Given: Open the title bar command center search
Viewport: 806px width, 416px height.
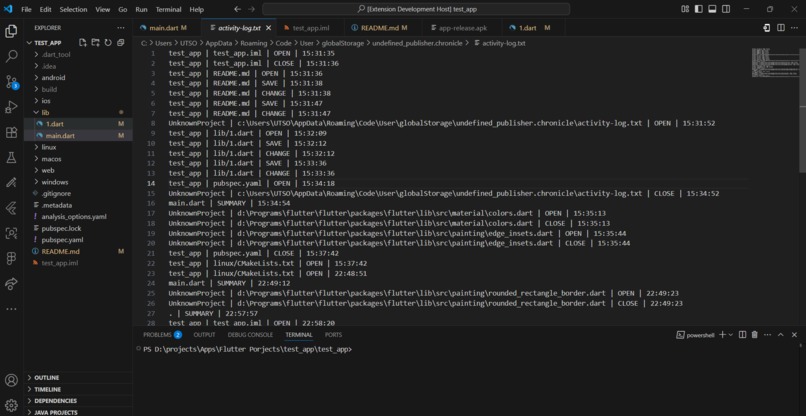Looking at the screenshot, I should pyautogui.click(x=416, y=9).
